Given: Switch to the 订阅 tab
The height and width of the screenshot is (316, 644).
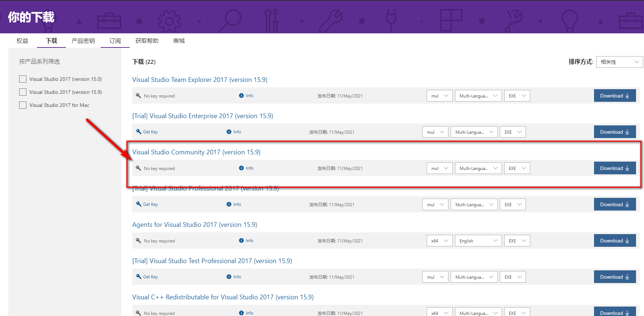Looking at the screenshot, I should click(x=115, y=41).
